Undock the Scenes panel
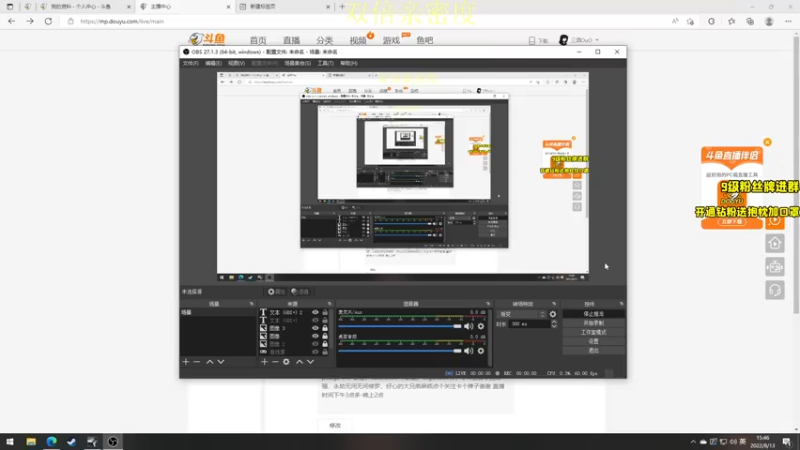 252,304
